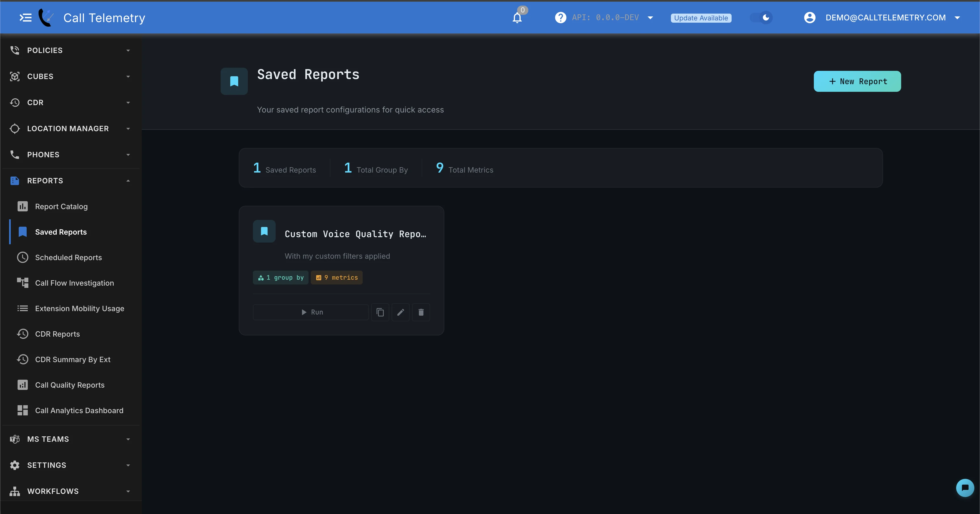Edit the saved report with pencil icon

click(401, 312)
